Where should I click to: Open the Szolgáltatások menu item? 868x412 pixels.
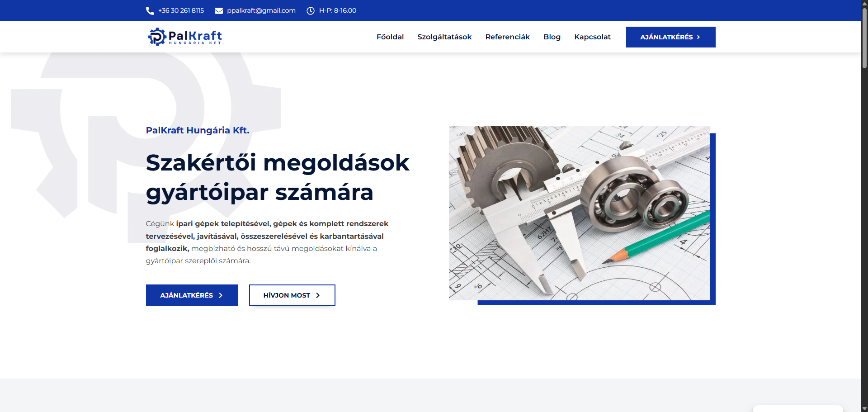(444, 37)
